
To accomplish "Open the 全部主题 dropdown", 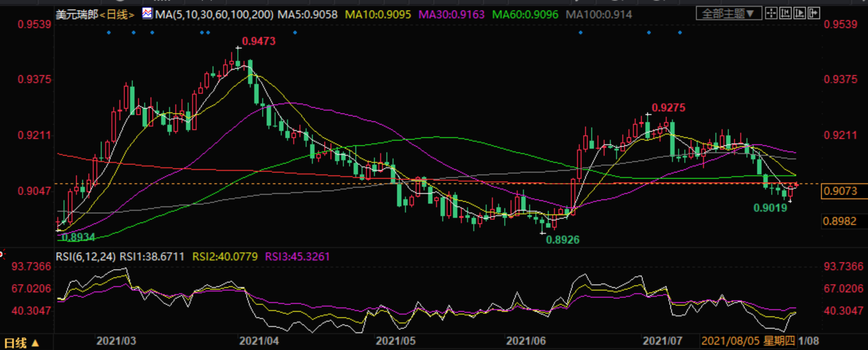I will (x=728, y=13).
